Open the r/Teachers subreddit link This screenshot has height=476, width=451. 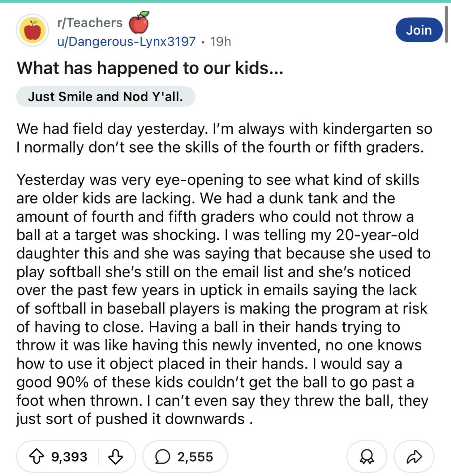90,23
